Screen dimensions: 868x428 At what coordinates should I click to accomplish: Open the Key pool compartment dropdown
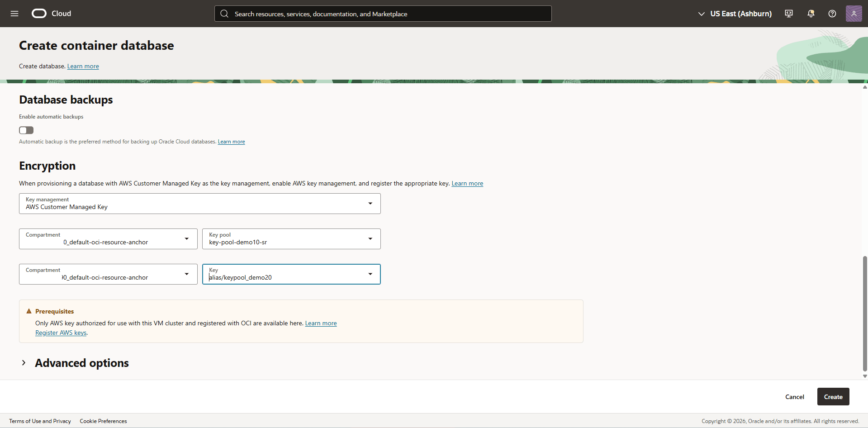(x=108, y=239)
